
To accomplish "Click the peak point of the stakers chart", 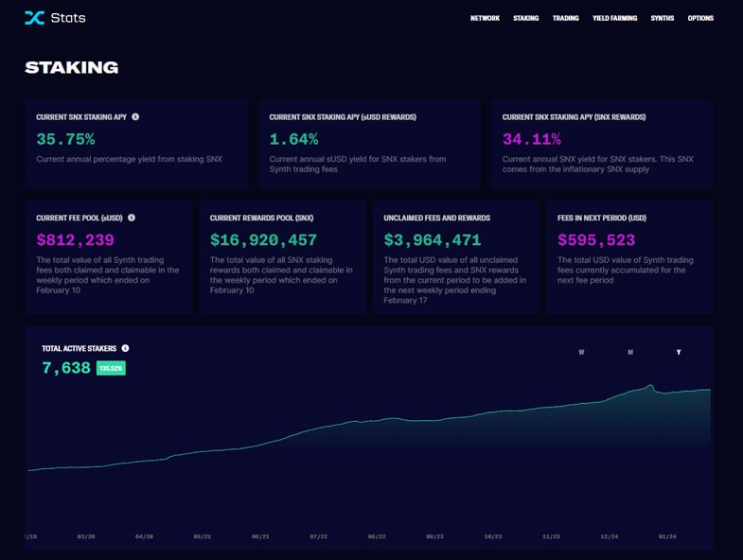I will pyautogui.click(x=651, y=386).
